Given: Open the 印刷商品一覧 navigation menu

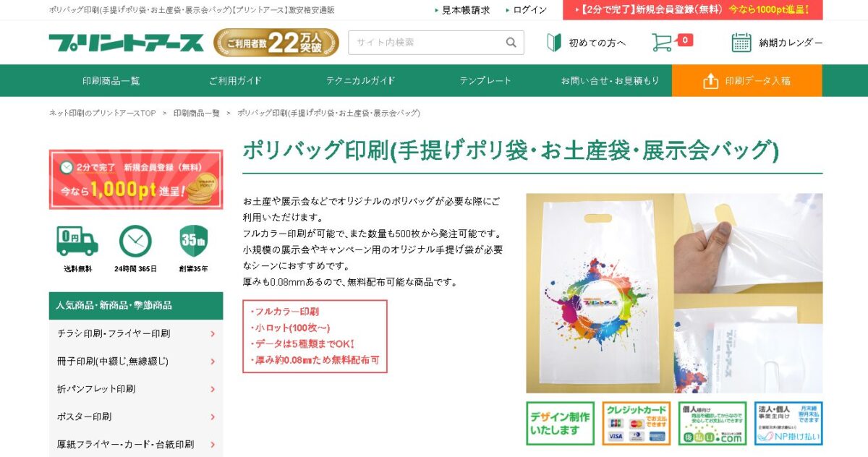Looking at the screenshot, I should tap(111, 81).
